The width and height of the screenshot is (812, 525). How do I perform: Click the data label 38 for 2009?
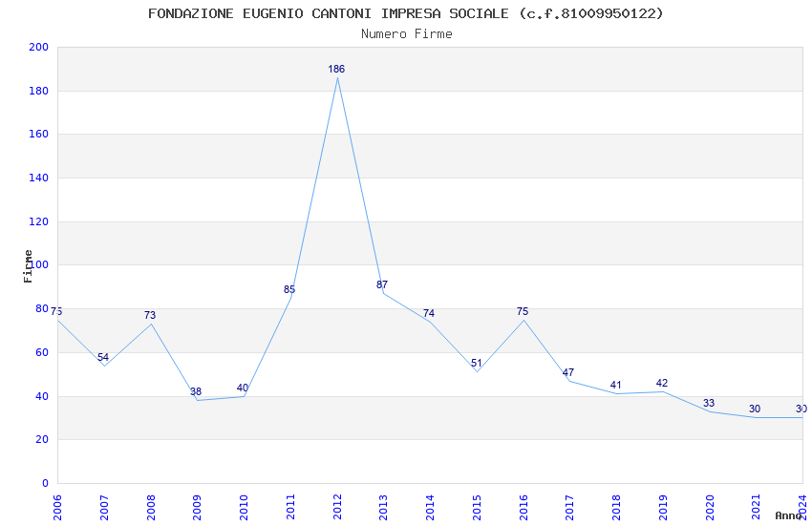(x=195, y=391)
